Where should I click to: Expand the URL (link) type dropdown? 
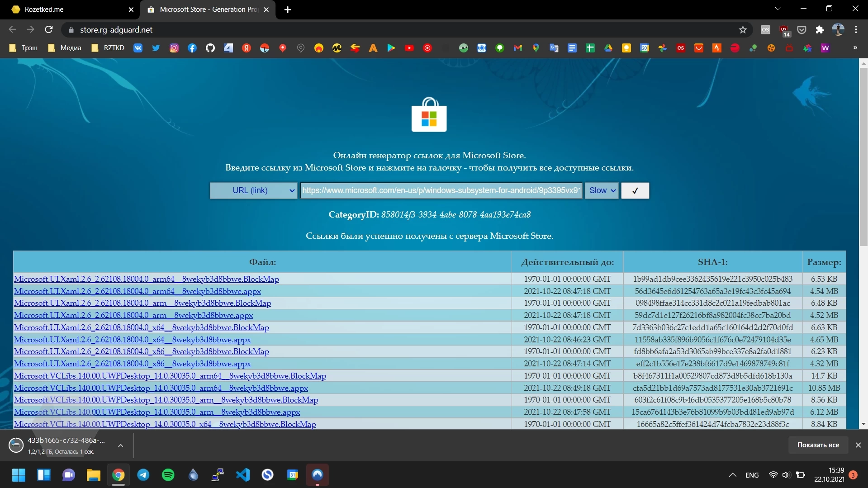(253, 190)
